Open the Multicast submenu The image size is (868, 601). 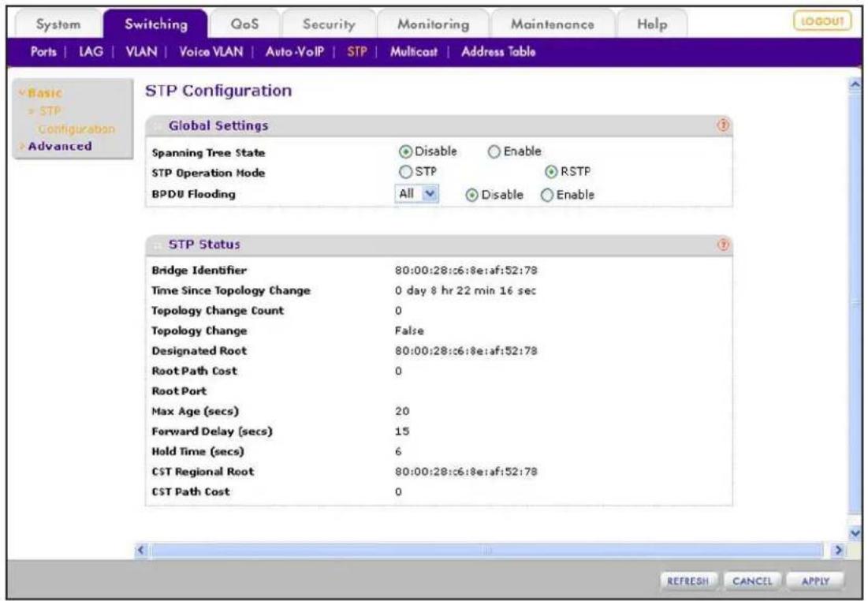[x=414, y=52]
